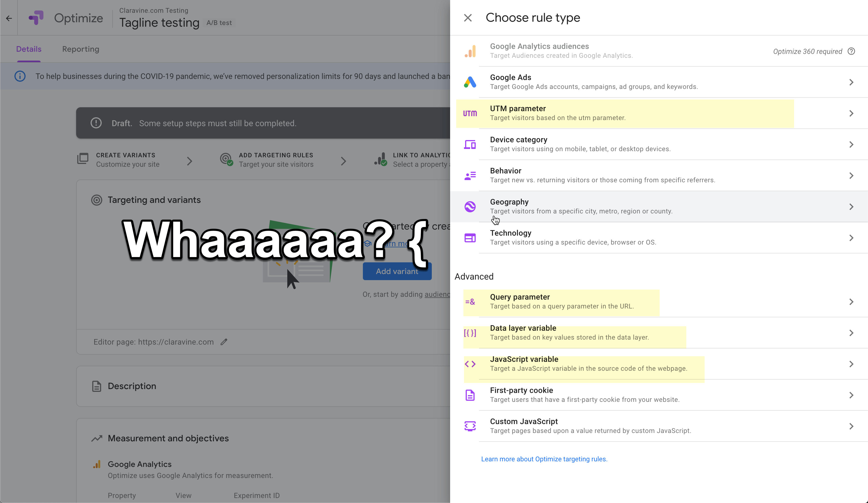Viewport: 868px width, 503px height.
Task: Click the Google Analytics audiences icon
Action: (x=470, y=51)
